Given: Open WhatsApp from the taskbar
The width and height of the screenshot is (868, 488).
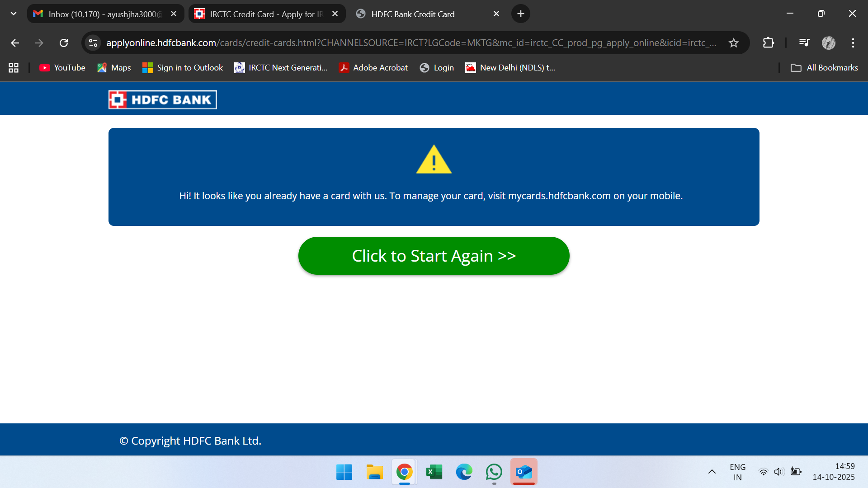Looking at the screenshot, I should (494, 472).
